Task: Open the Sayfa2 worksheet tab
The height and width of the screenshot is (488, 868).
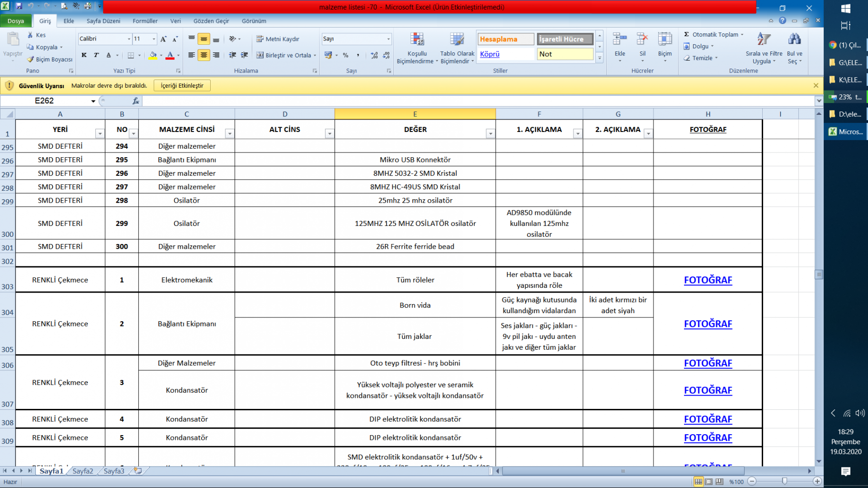Action: 83,471
